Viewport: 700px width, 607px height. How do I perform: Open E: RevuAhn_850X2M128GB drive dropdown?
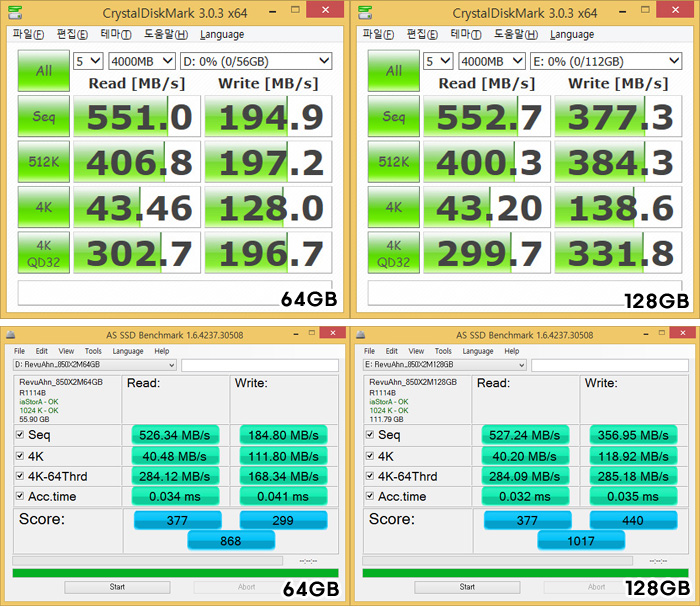coord(445,365)
